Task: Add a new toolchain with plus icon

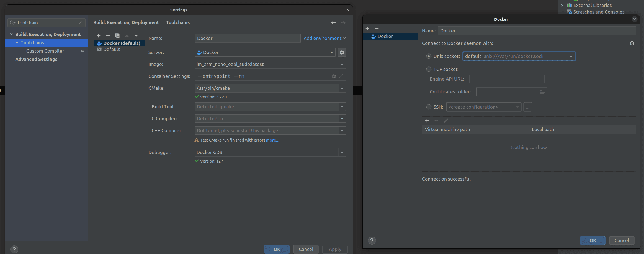Action: (99, 36)
